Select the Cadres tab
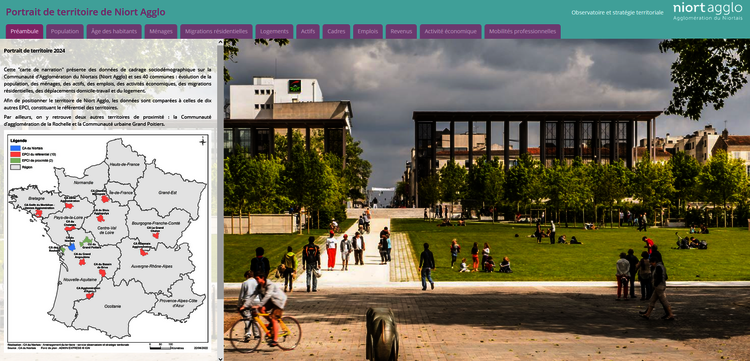Screen dimensions: 750x361 coord(336,32)
